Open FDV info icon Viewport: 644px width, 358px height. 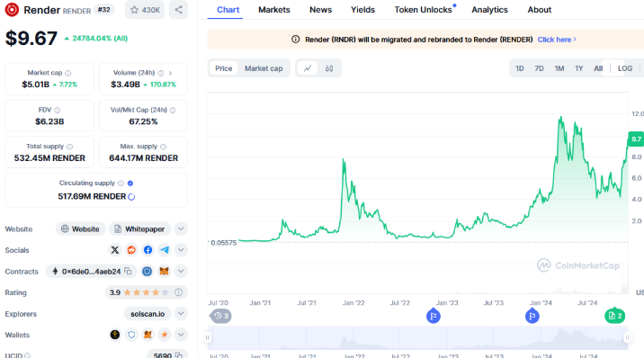pyautogui.click(x=58, y=110)
